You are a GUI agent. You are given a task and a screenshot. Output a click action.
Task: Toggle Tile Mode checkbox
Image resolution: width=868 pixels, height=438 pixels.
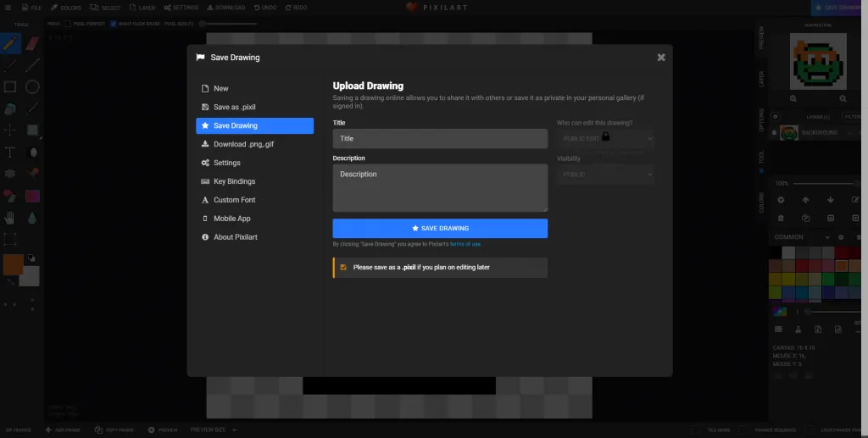pos(696,430)
